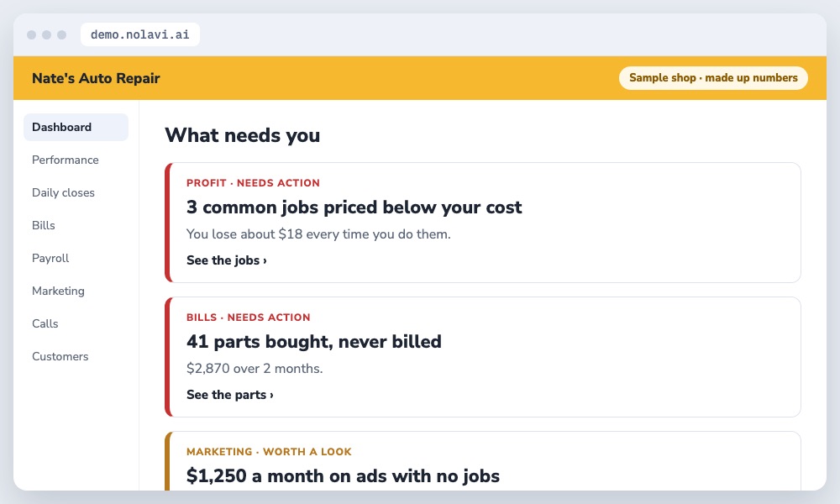Open Daily closes in the sidebar
Viewport: 840px width, 504px height.
63,192
